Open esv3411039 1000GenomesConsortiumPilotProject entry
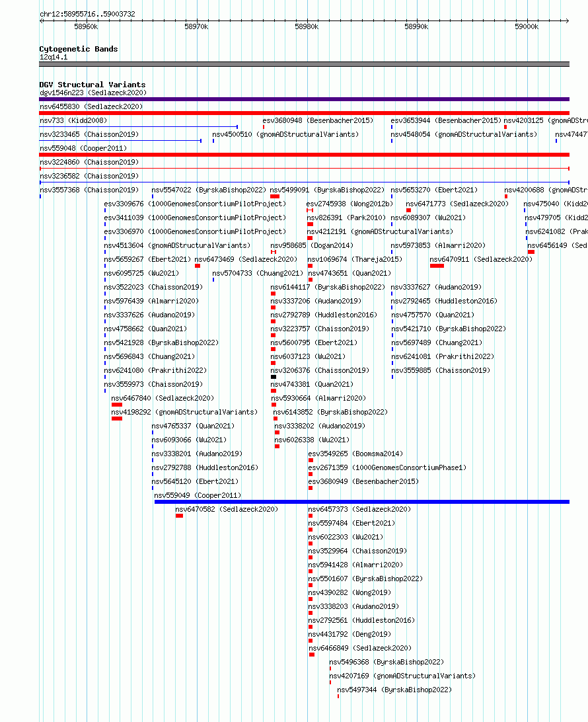588x722 pixels. point(195,218)
